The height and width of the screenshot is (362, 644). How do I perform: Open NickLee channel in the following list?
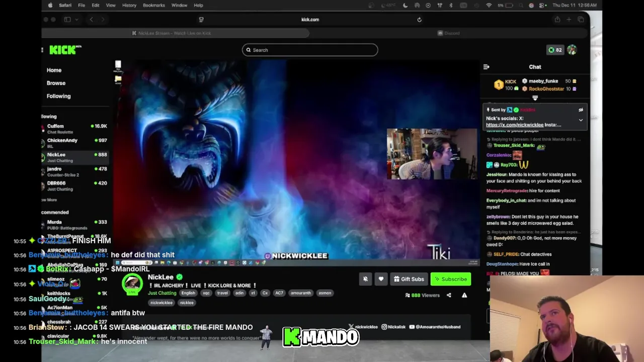click(74, 157)
